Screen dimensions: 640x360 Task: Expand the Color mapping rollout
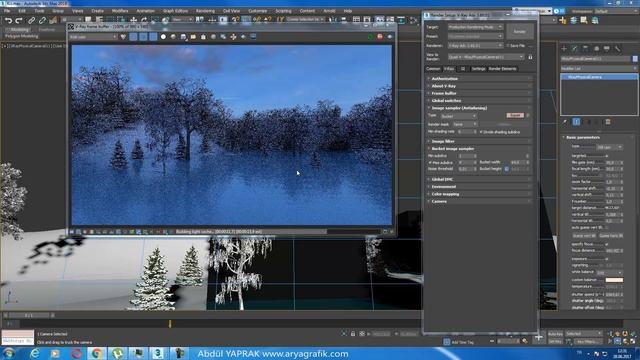tap(479, 194)
